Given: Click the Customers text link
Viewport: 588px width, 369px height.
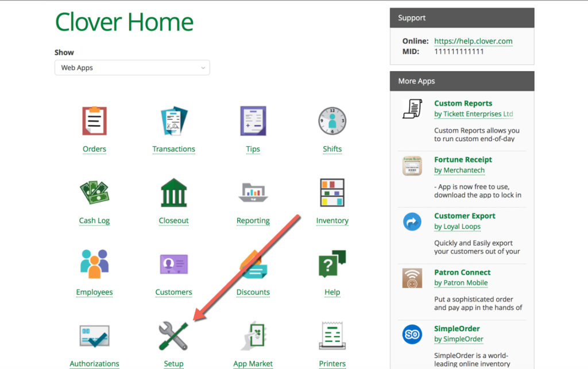Looking at the screenshot, I should [173, 292].
